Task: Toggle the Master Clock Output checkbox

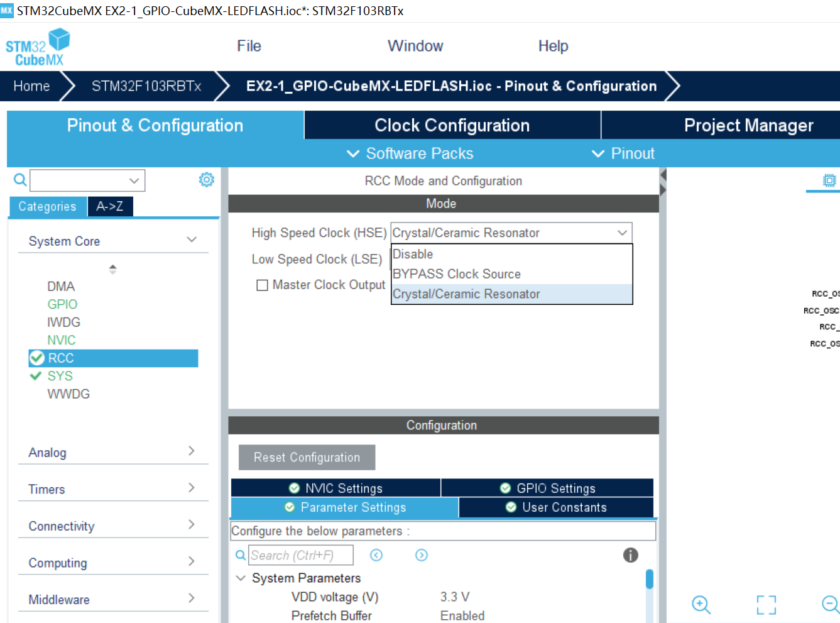Action: pyautogui.click(x=262, y=285)
